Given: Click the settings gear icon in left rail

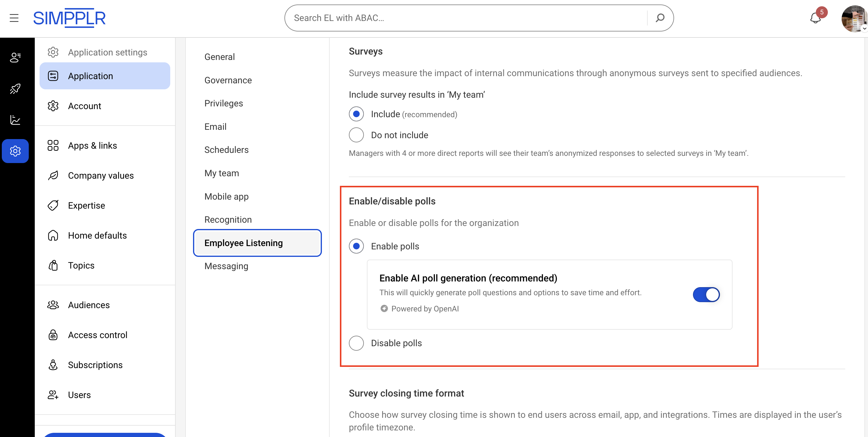Looking at the screenshot, I should [15, 151].
